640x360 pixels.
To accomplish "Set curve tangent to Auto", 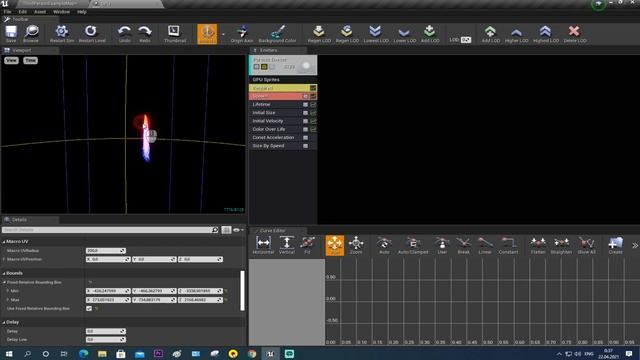I will click(x=384, y=245).
